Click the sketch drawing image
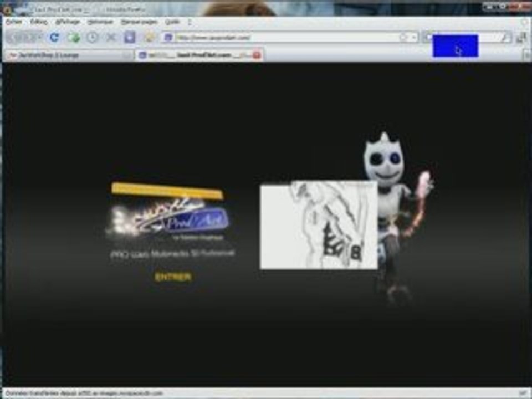This screenshot has width=532, height=399. pos(319,225)
